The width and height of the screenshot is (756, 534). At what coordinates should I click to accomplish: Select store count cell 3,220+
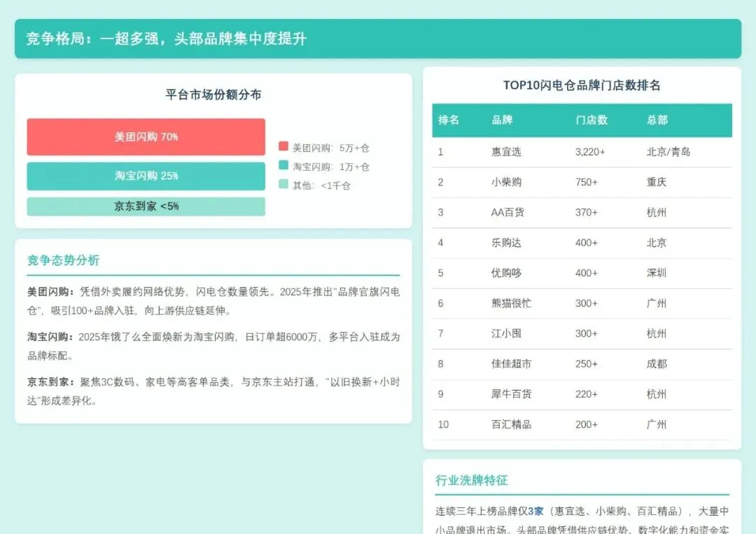[x=590, y=152]
